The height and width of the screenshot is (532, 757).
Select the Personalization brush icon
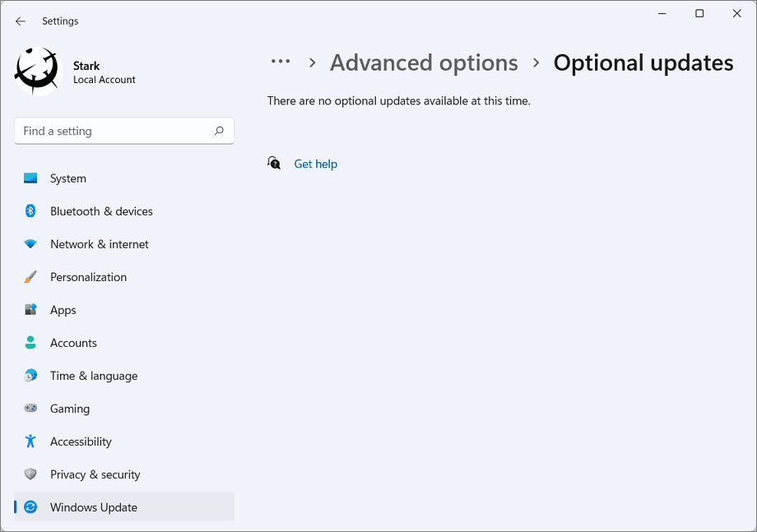pos(30,277)
